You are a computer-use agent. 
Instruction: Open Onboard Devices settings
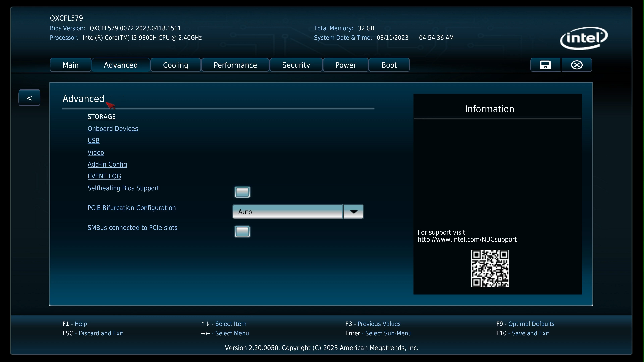pos(113,129)
